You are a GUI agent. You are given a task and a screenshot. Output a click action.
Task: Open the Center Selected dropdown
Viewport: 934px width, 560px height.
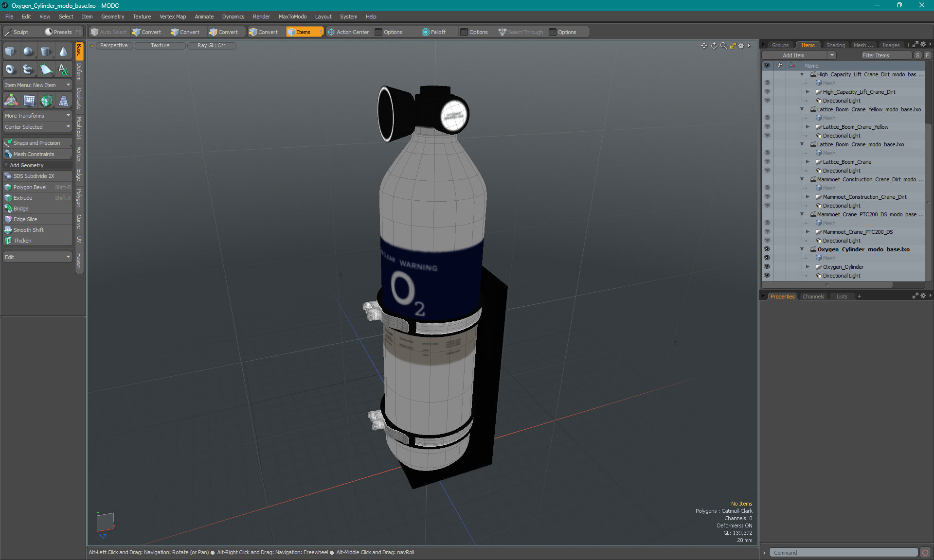pyautogui.click(x=37, y=127)
